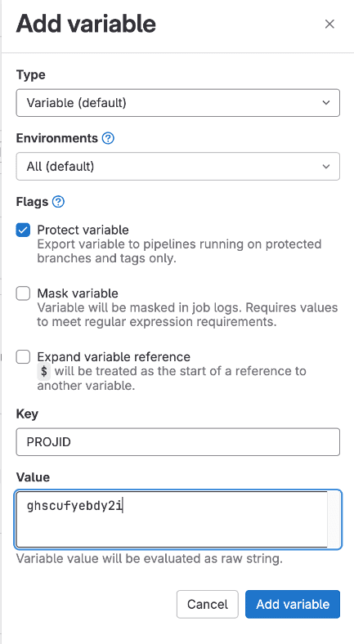Uncheck the Protect variable checkbox
The height and width of the screenshot is (644, 354).
point(23,230)
